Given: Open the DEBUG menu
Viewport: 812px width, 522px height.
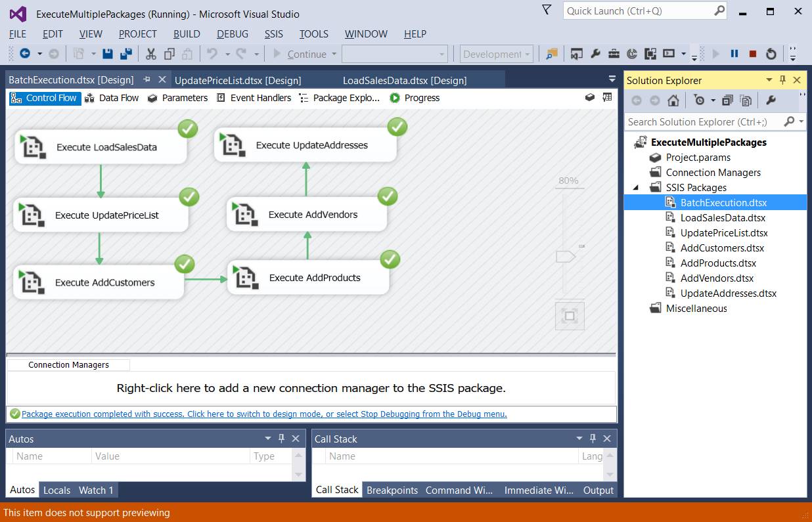Looking at the screenshot, I should 233,34.
